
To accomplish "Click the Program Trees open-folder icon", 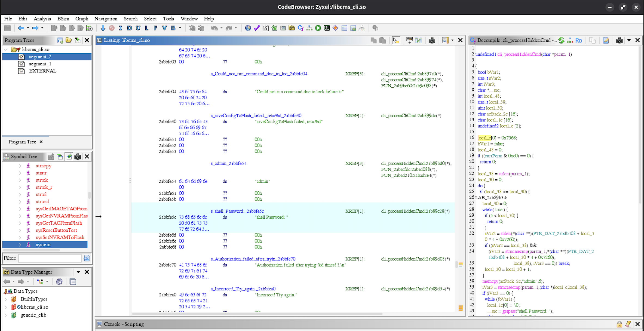I will point(69,40).
